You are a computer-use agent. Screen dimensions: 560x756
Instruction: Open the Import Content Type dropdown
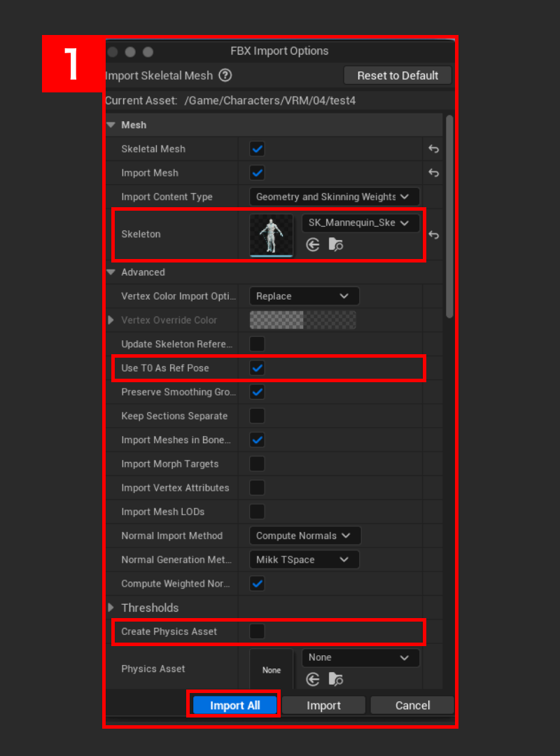point(334,197)
